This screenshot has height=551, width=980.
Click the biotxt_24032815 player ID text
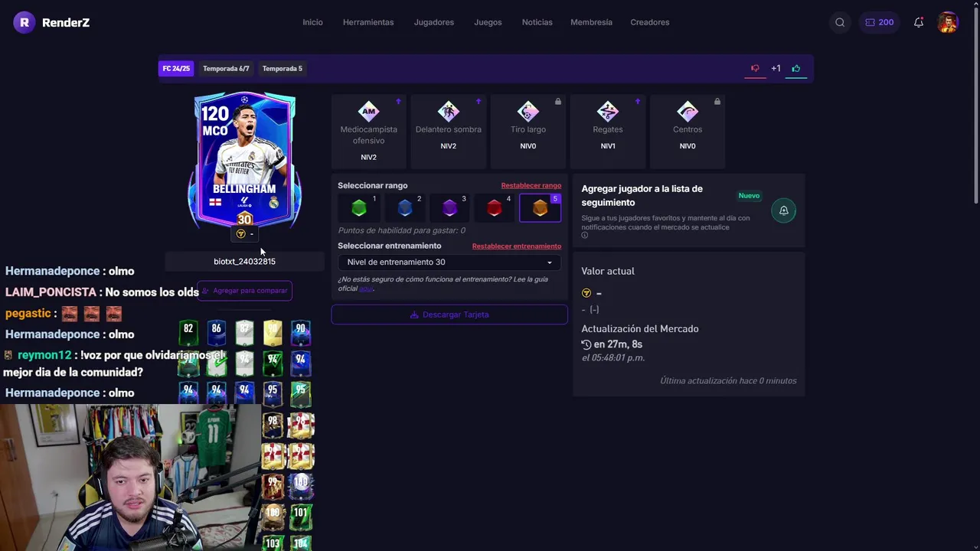(244, 262)
